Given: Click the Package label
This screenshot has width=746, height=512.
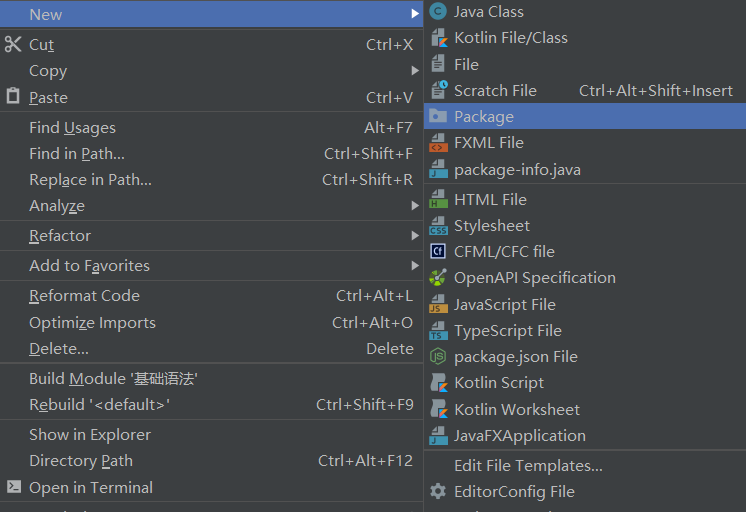Looking at the screenshot, I should (x=484, y=117).
